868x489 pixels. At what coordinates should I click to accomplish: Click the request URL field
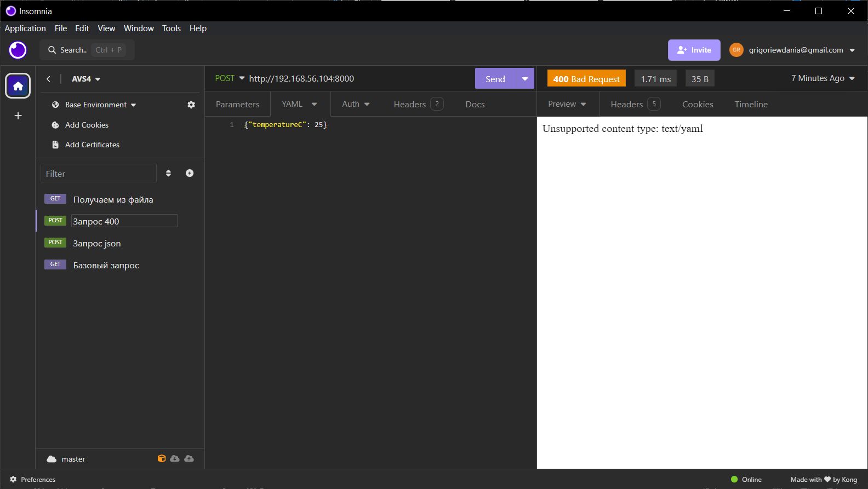[x=359, y=78]
